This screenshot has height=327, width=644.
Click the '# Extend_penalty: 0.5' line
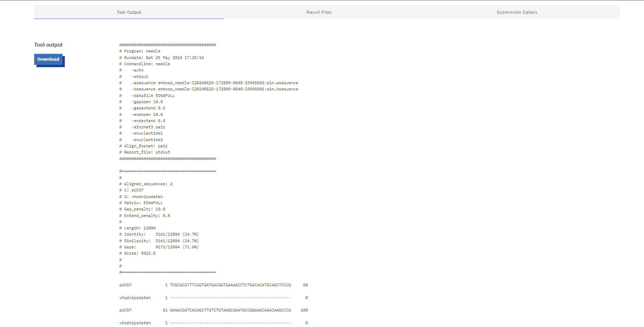point(145,216)
